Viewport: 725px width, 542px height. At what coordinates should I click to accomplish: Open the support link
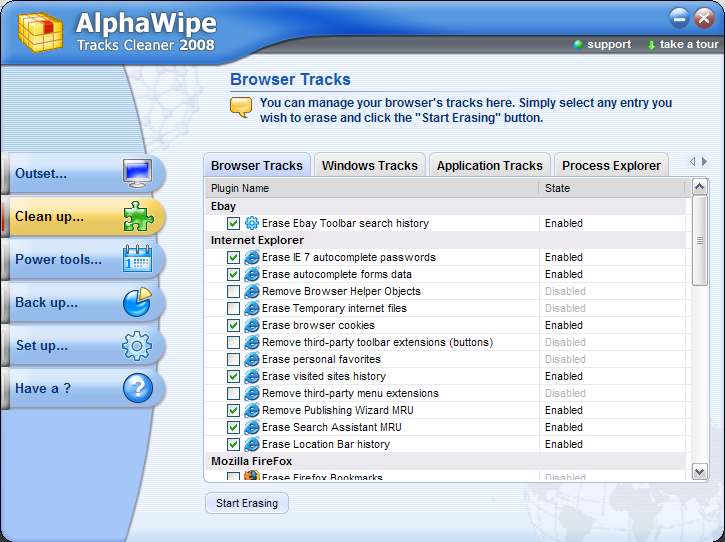click(608, 44)
